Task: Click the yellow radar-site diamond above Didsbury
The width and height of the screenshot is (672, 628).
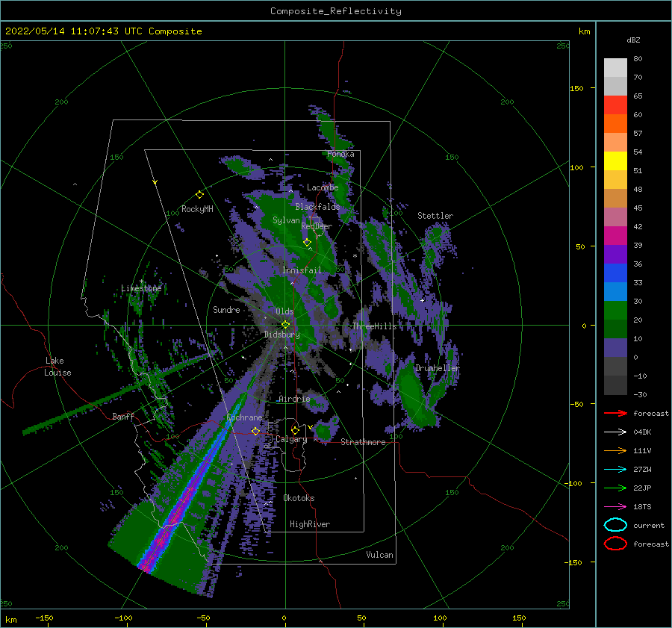Action: (285, 325)
